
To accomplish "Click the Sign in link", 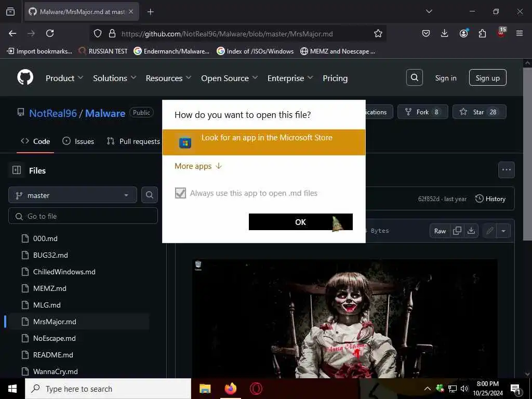I will [445, 78].
